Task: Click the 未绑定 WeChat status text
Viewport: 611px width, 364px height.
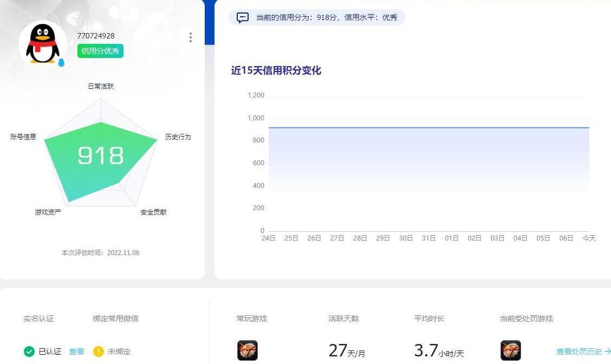Action: click(119, 352)
